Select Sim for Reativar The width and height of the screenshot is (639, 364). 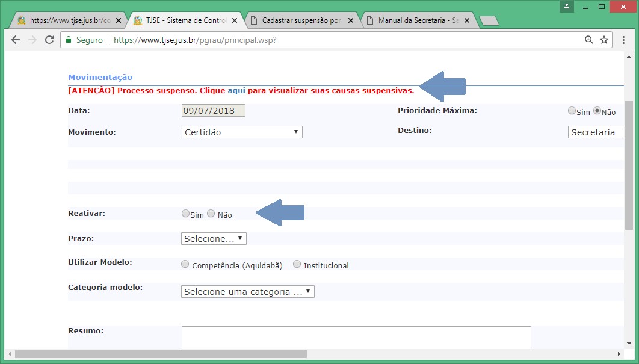(185, 214)
